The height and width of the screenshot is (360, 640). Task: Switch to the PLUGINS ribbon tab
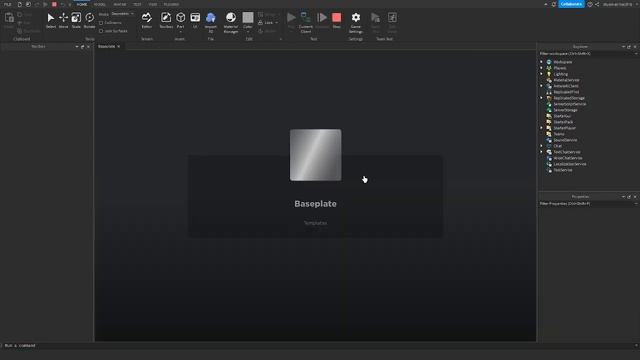point(171,4)
